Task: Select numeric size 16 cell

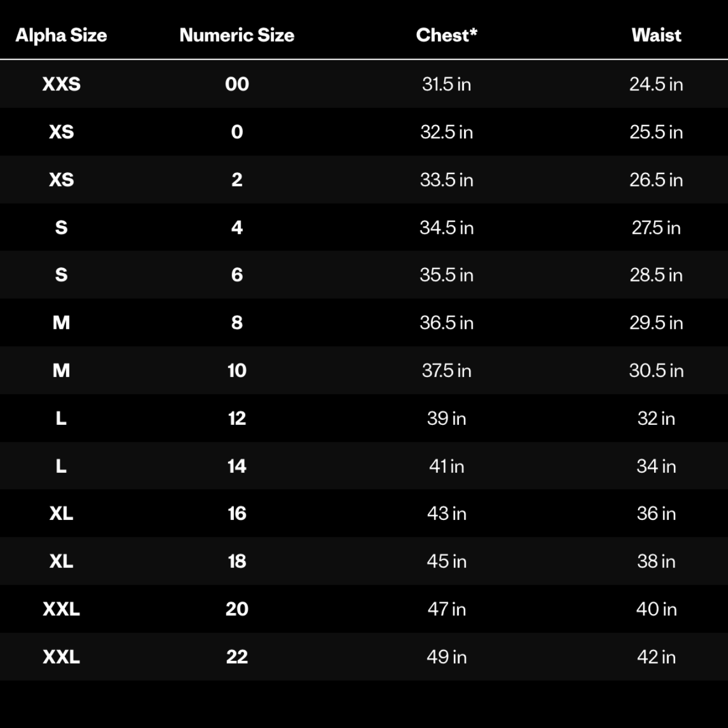Action: click(x=237, y=513)
